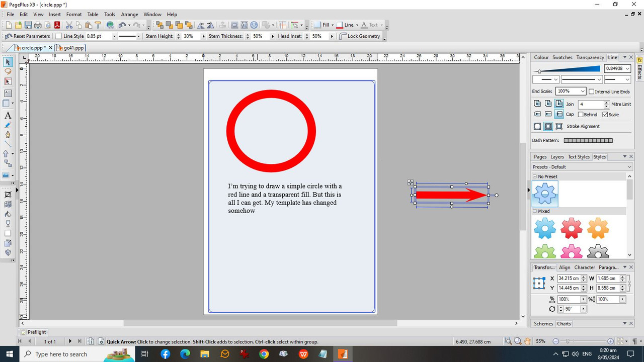
Task: Switch to the ge41.ppp document tab
Action: coord(70,48)
